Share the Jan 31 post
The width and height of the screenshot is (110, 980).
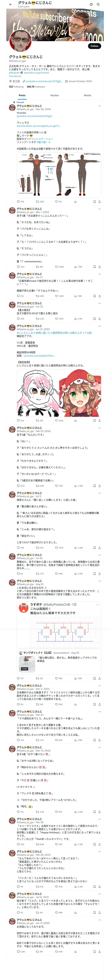pos(99,296)
